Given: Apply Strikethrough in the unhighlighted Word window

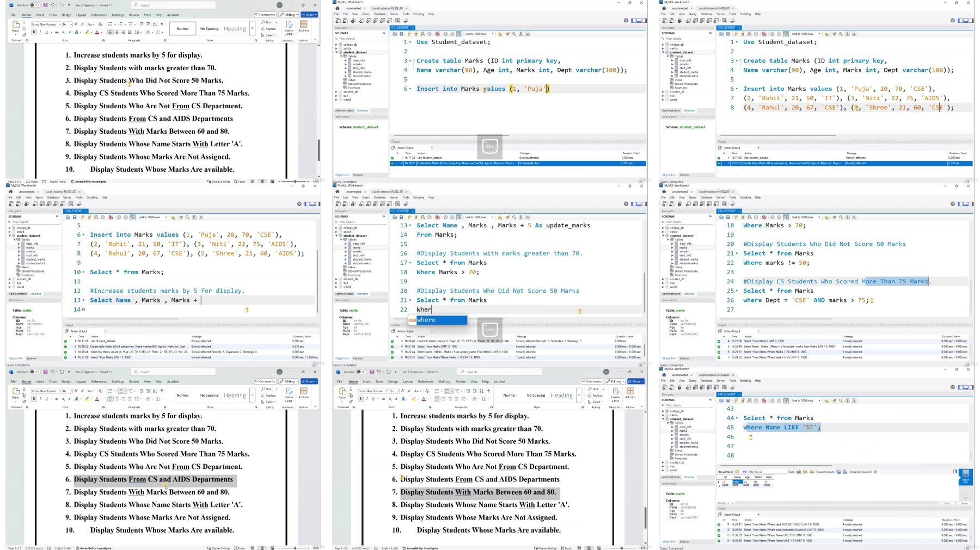Looking at the screenshot, I should tap(57, 32).
